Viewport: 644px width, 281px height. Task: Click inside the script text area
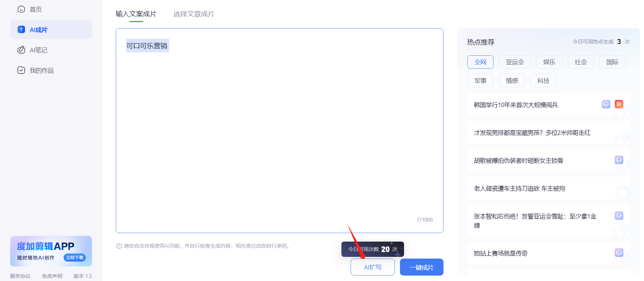[279, 131]
